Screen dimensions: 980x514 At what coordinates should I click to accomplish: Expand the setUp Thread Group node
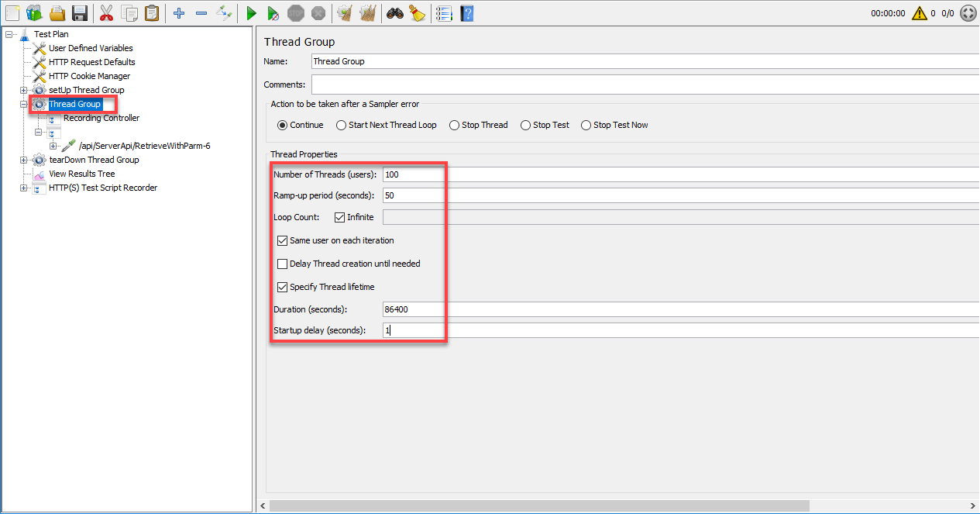pos(23,90)
